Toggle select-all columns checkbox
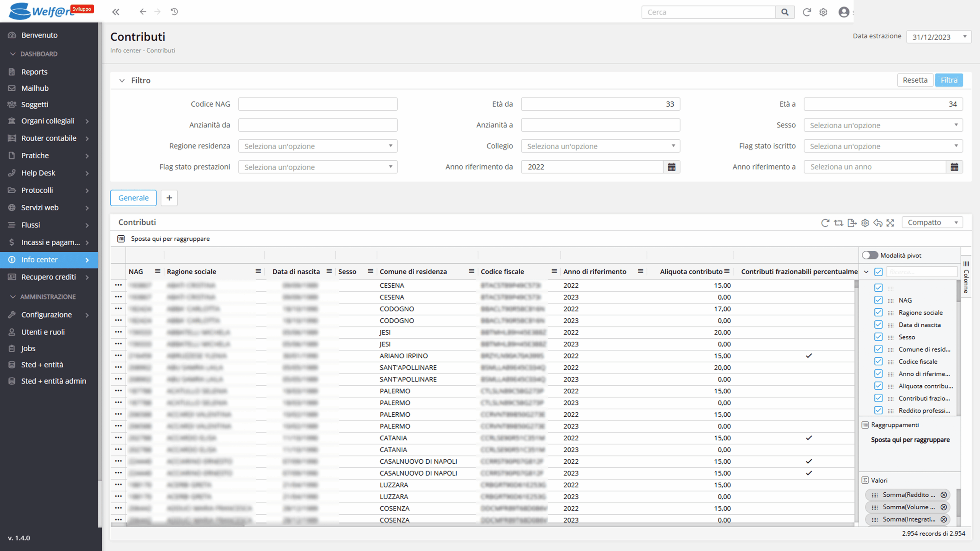 tap(879, 272)
